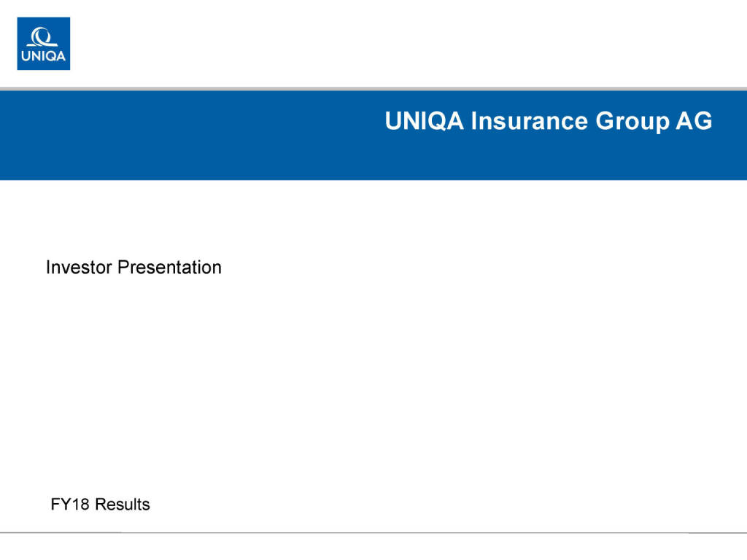Click the UNIQA logo in the corner
Screen dimensions: 747x560
[44, 44]
